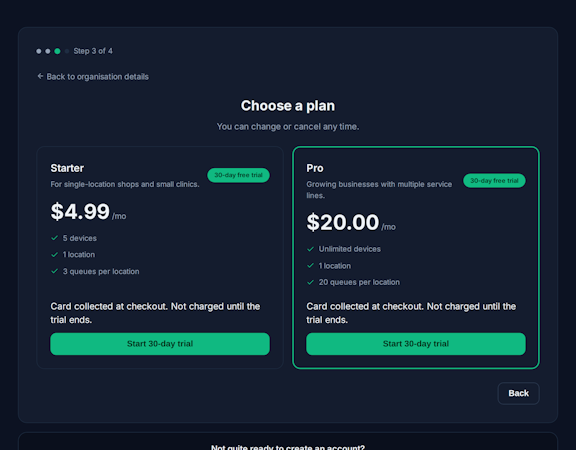Click the $20.00 per month price
Image resolution: width=576 pixels, height=450 pixels.
click(351, 223)
